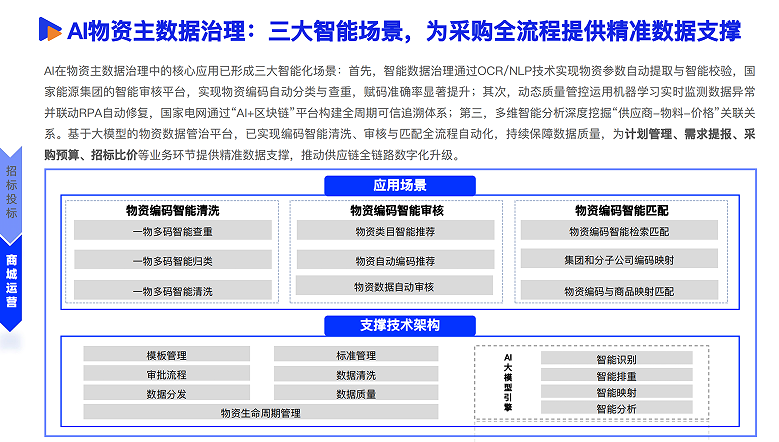This screenshot has width=779, height=442.
Task: Select the 一物多码智能查重 box
Action: click(x=172, y=231)
